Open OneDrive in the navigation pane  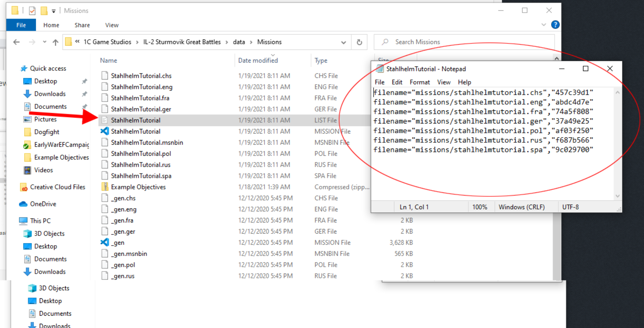click(43, 204)
